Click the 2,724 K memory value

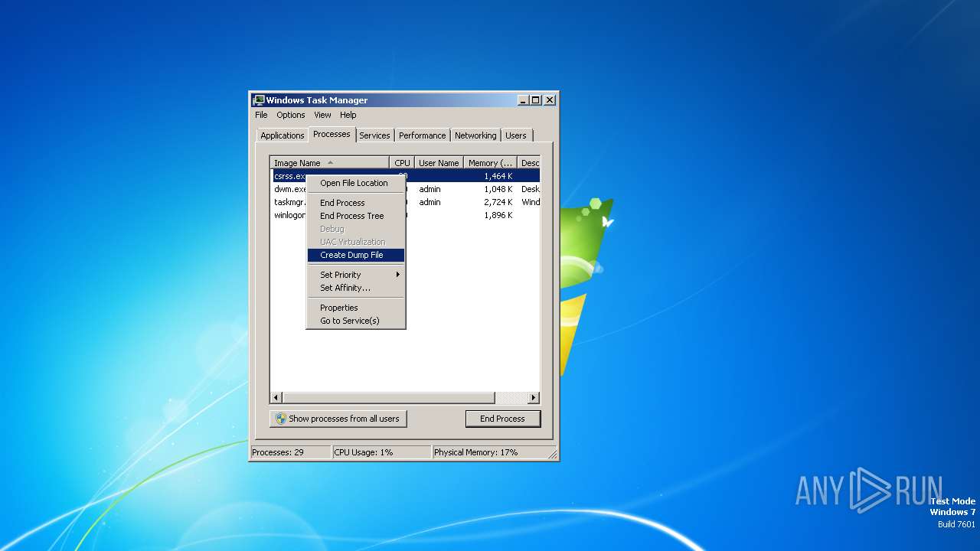[498, 202]
